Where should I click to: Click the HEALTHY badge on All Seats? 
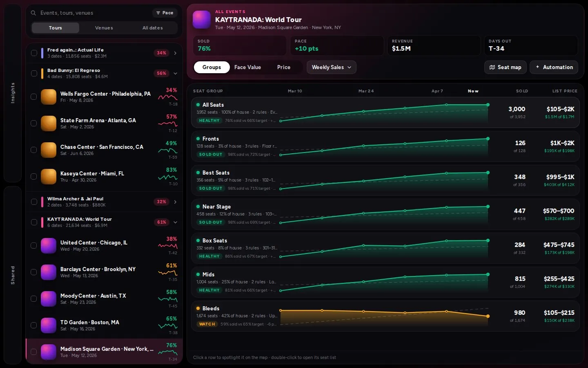209,121
